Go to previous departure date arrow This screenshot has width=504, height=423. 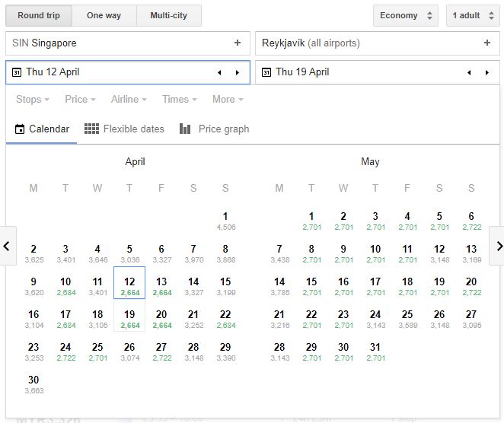(x=219, y=73)
